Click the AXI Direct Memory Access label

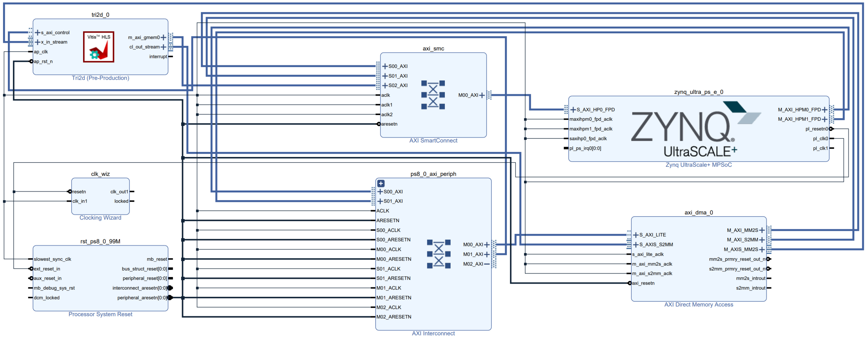pyautogui.click(x=699, y=305)
